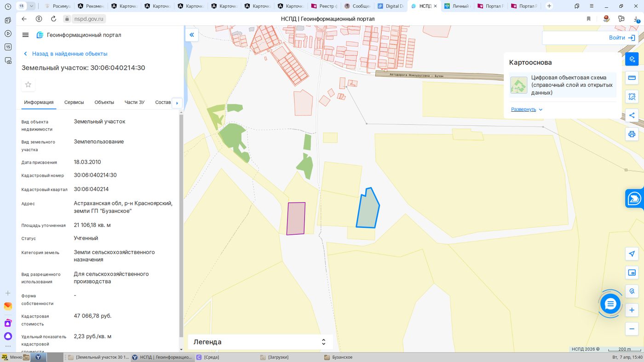Open the chat assistant bubble
Image resolution: width=644 pixels, height=362 pixels.
point(610,304)
